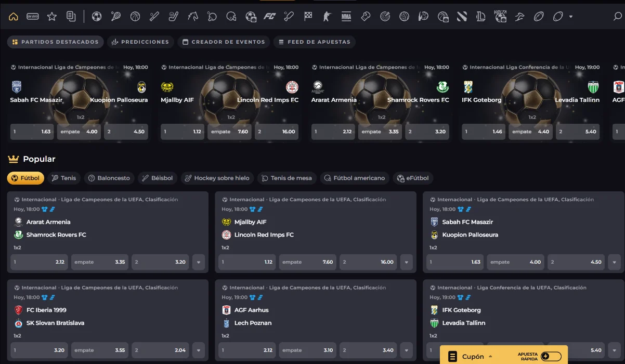Screen dimensions: 625x364
Task: Pick empate 4.40 on the IFK Goteborg featured carousel card
Action: click(531, 132)
